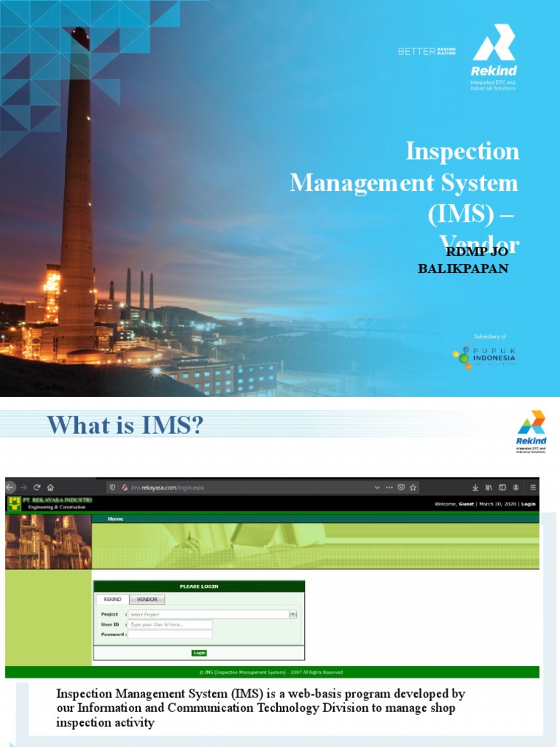Click the 'Welcome, Guest' text
This screenshot has height=747, width=560.
(454, 504)
